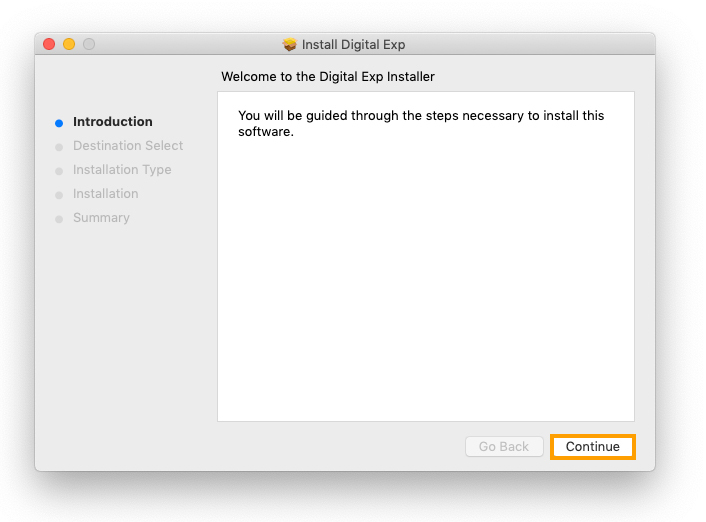Select the Installation Type step label
This screenshot has width=706, height=522.
pyautogui.click(x=122, y=170)
